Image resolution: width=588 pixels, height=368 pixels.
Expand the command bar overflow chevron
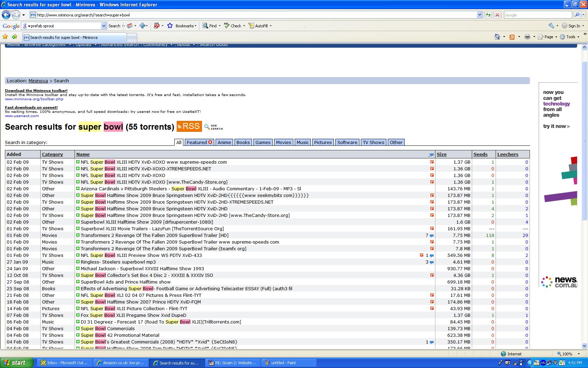[585, 34]
